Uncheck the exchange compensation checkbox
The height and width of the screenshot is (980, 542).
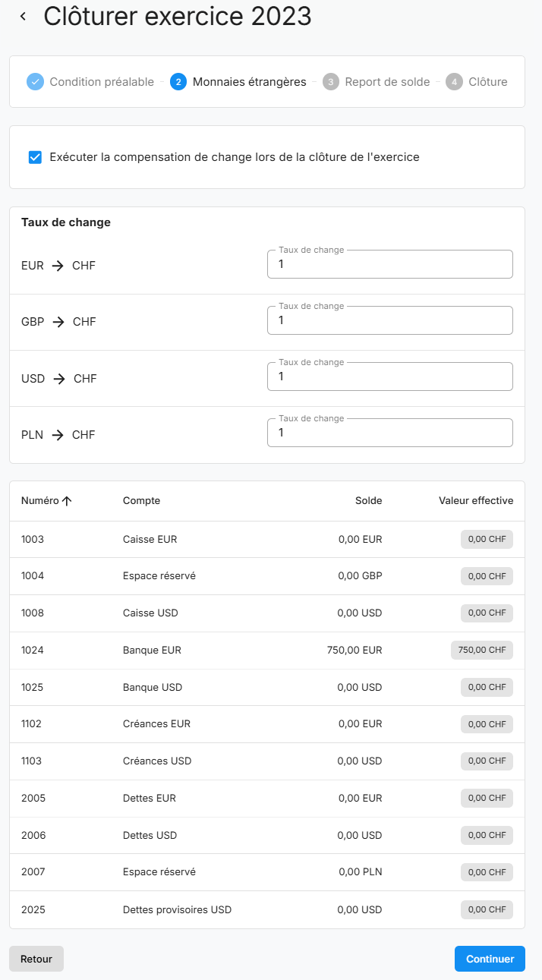click(35, 158)
